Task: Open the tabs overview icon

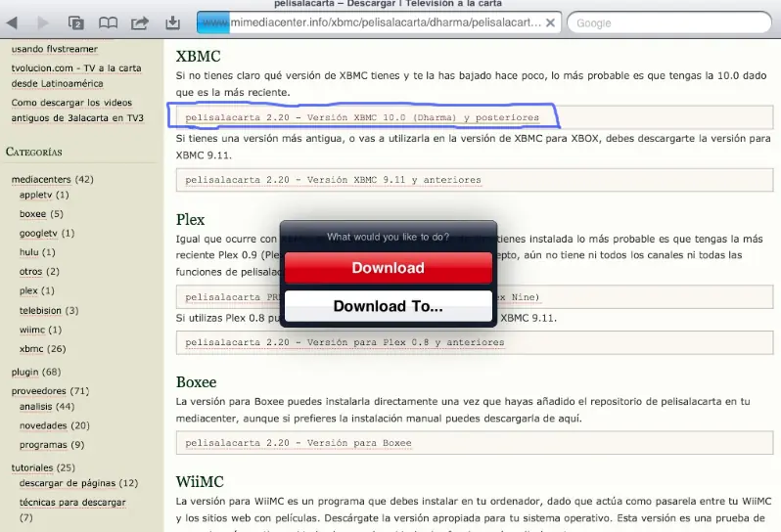Action: 75,22
